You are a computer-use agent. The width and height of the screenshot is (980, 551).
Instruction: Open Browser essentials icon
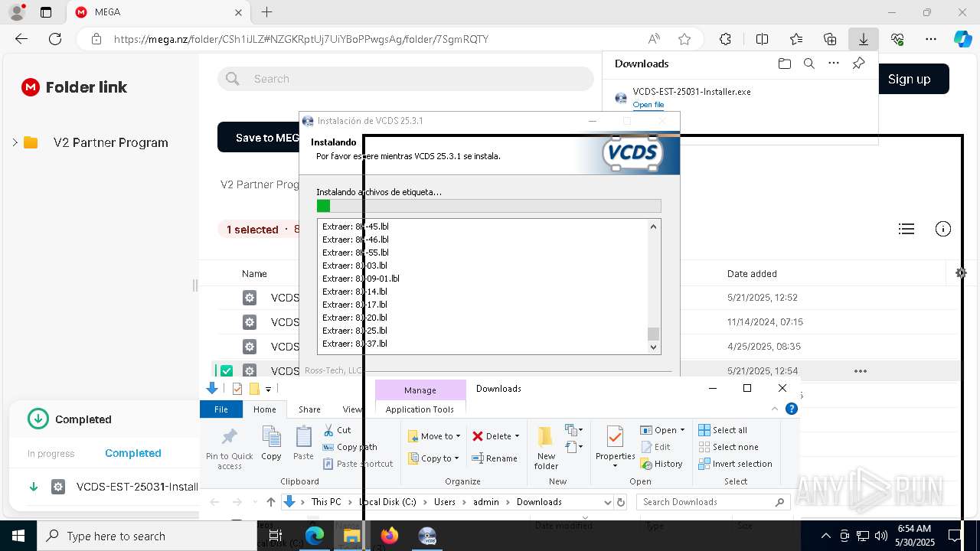pos(897,39)
